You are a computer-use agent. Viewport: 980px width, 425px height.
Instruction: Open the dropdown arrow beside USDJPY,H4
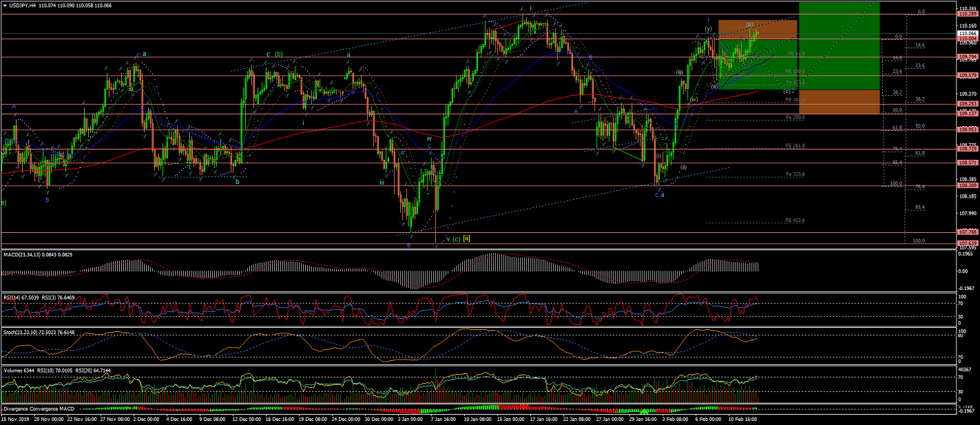click(x=5, y=5)
